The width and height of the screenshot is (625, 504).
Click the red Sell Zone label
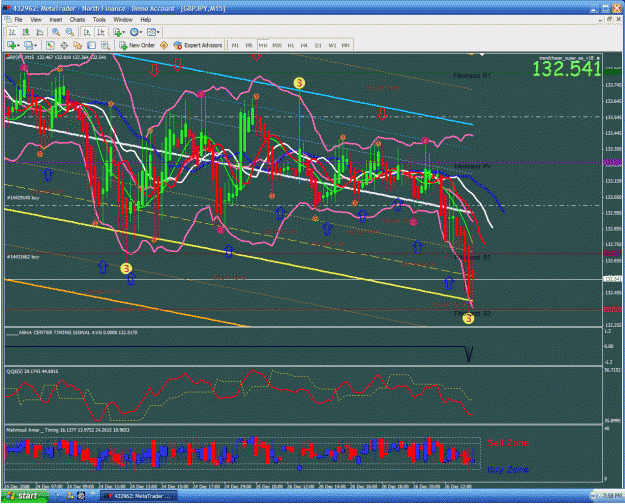(508, 443)
